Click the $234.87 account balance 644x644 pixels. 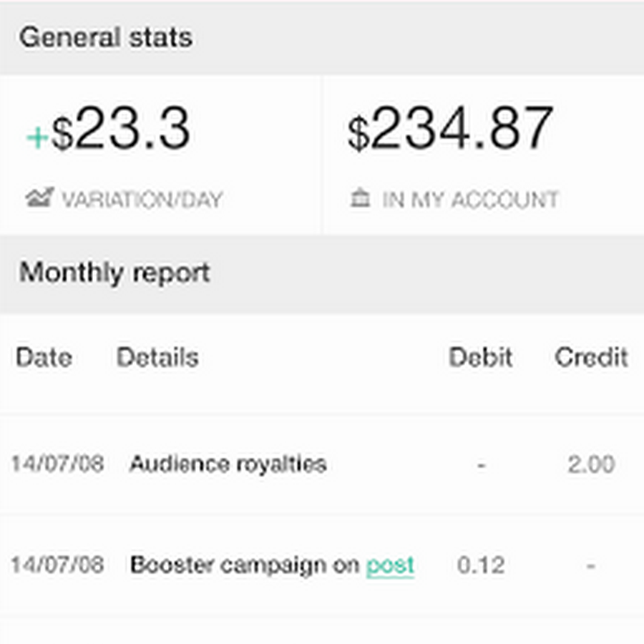(451, 130)
